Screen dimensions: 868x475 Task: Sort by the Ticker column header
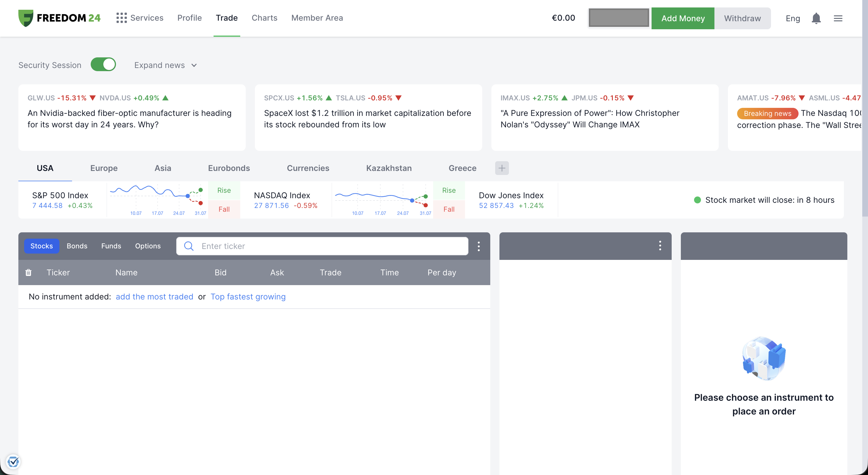[58, 272]
